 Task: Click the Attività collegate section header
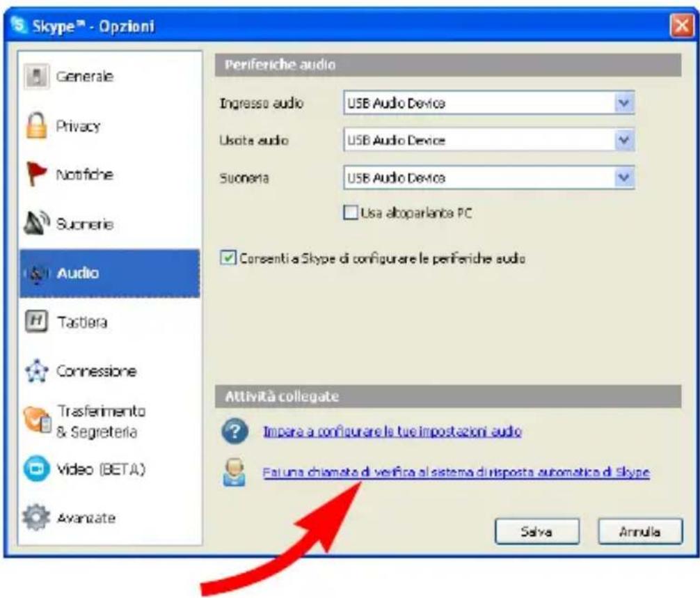point(448,397)
